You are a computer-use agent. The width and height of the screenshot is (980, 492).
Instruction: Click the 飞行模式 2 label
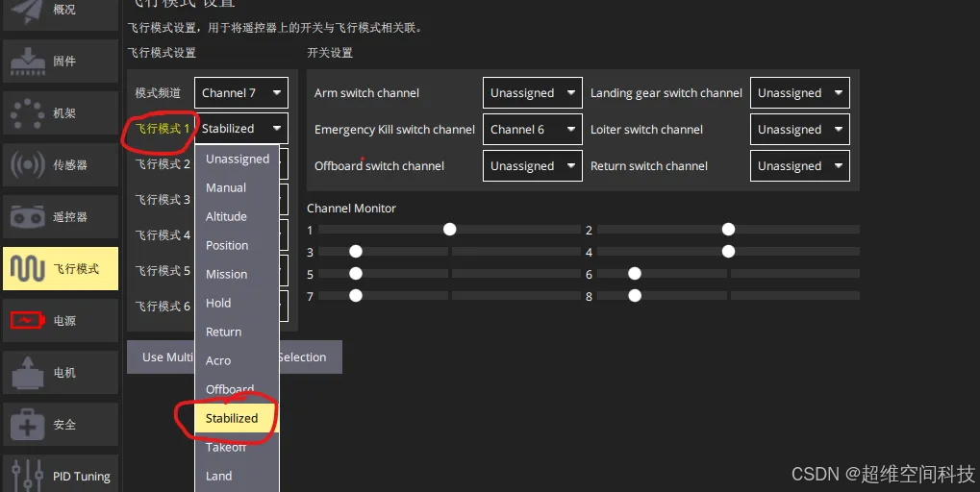tap(162, 163)
